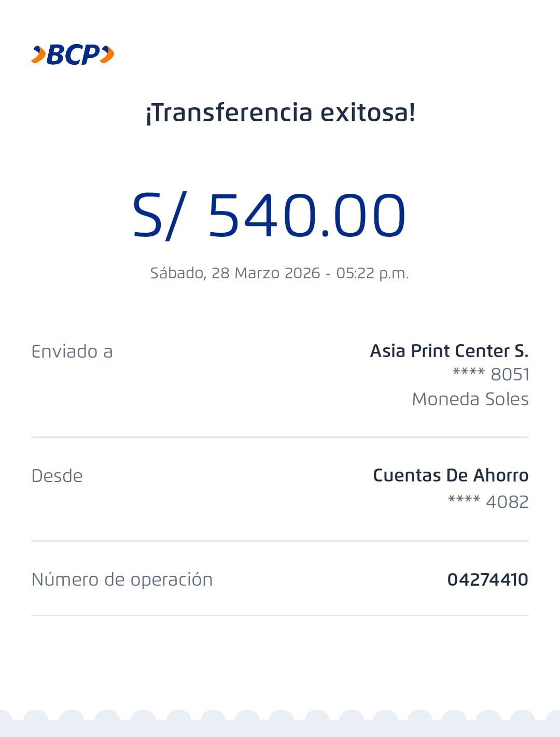Click the divider line below the operation number

click(x=280, y=615)
